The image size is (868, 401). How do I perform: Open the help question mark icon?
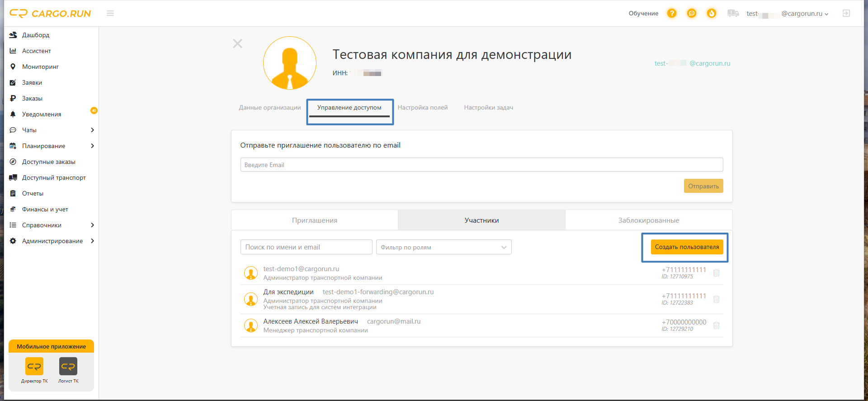coord(672,14)
